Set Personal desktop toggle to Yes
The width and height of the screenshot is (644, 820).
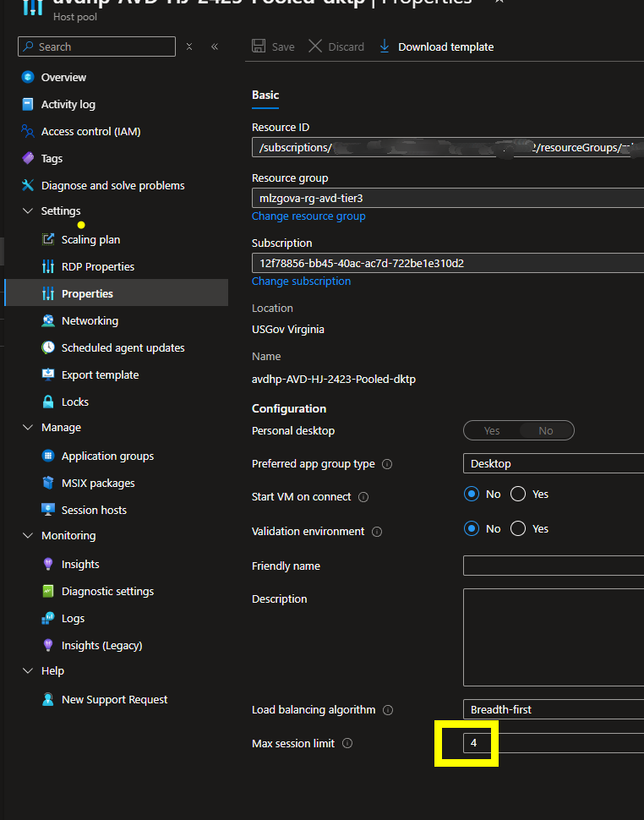pyautogui.click(x=492, y=430)
